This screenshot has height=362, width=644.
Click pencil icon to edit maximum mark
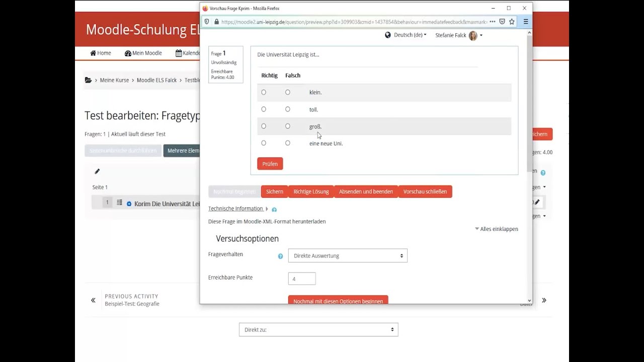537,202
